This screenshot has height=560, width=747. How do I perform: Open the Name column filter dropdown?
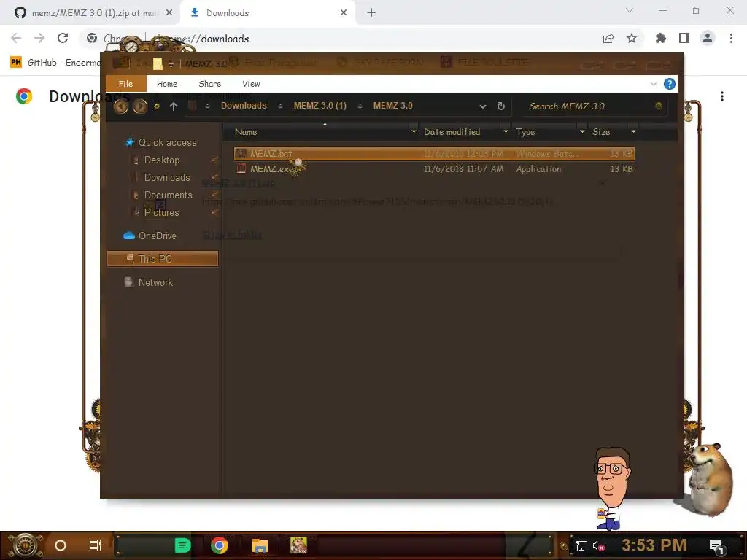pyautogui.click(x=414, y=131)
